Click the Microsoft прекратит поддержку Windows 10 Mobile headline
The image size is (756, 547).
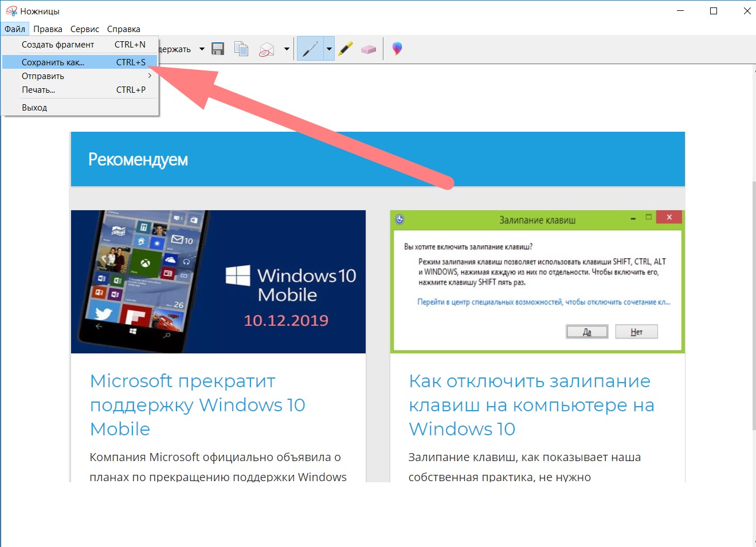198,405
